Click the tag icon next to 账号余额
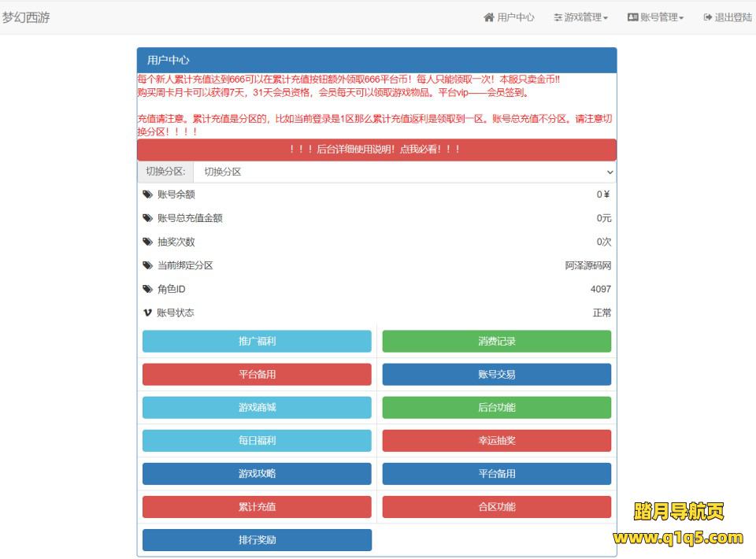This screenshot has height=559, width=756. pos(147,194)
